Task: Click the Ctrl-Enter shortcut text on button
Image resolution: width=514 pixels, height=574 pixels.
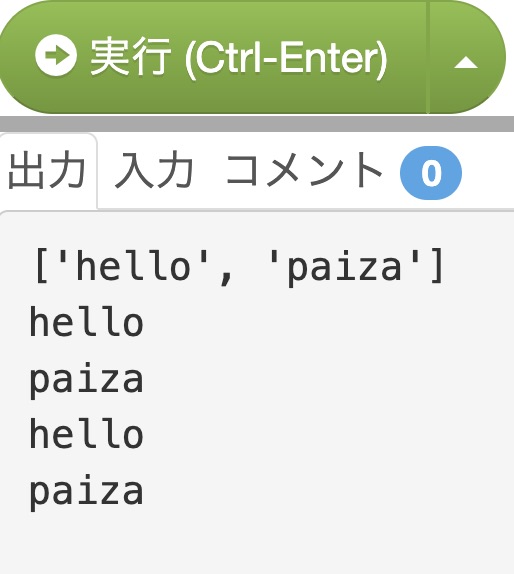Action: [286, 58]
